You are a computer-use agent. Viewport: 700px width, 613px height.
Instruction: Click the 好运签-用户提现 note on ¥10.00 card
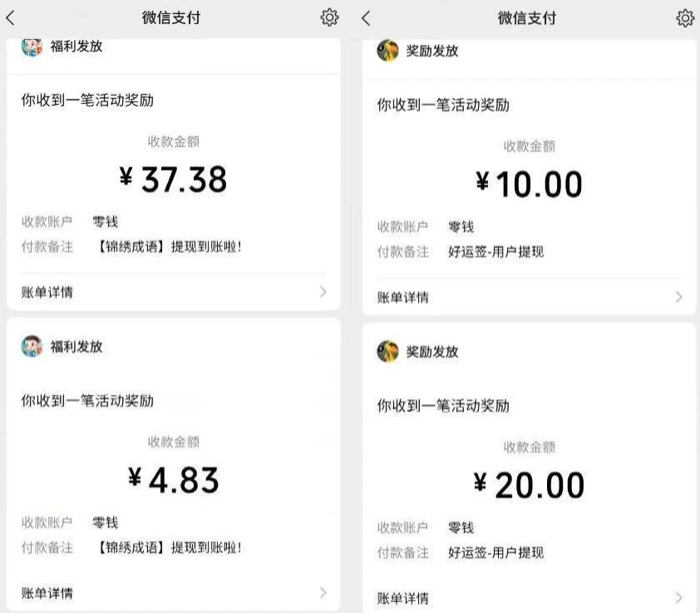click(495, 251)
